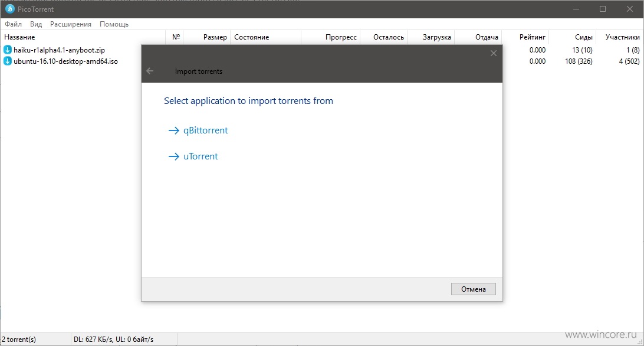Sort by the Название column header

tap(83, 37)
